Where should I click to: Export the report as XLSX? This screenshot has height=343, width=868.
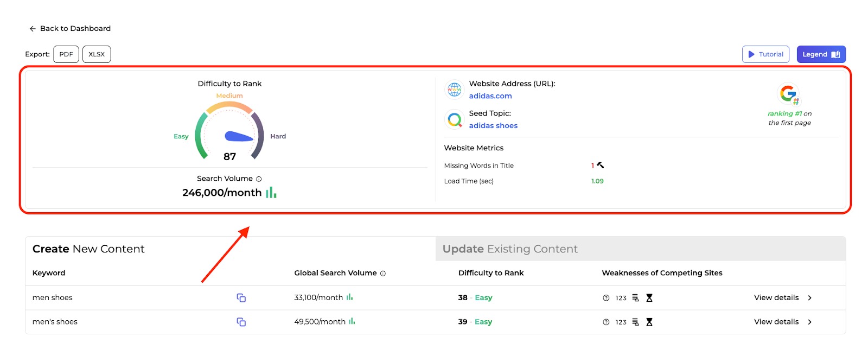97,54
